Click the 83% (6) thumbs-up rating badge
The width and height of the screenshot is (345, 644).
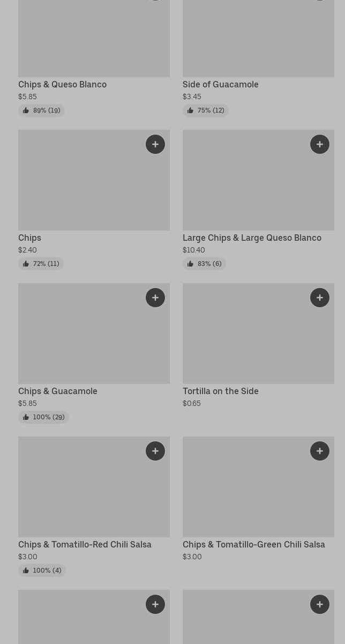point(204,264)
